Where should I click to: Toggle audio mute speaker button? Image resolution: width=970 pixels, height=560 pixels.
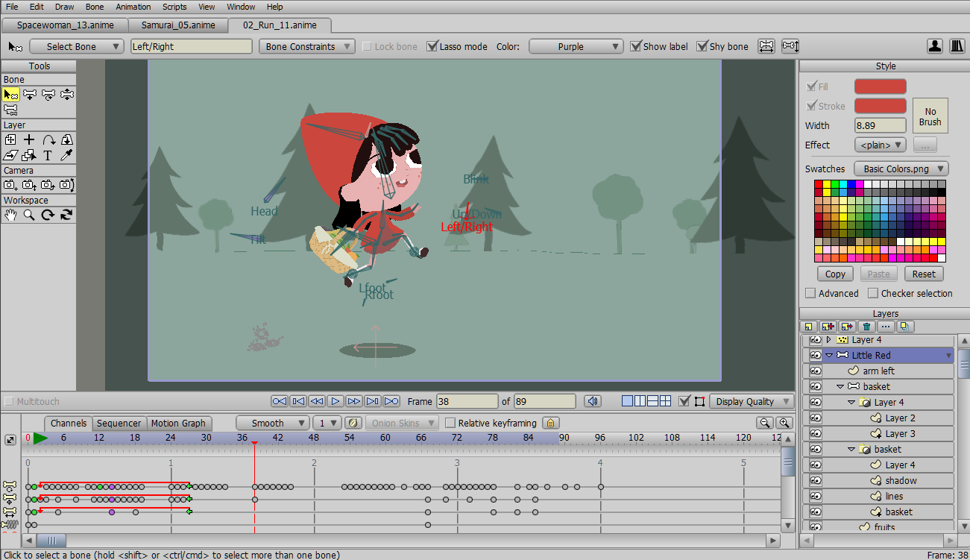(592, 401)
